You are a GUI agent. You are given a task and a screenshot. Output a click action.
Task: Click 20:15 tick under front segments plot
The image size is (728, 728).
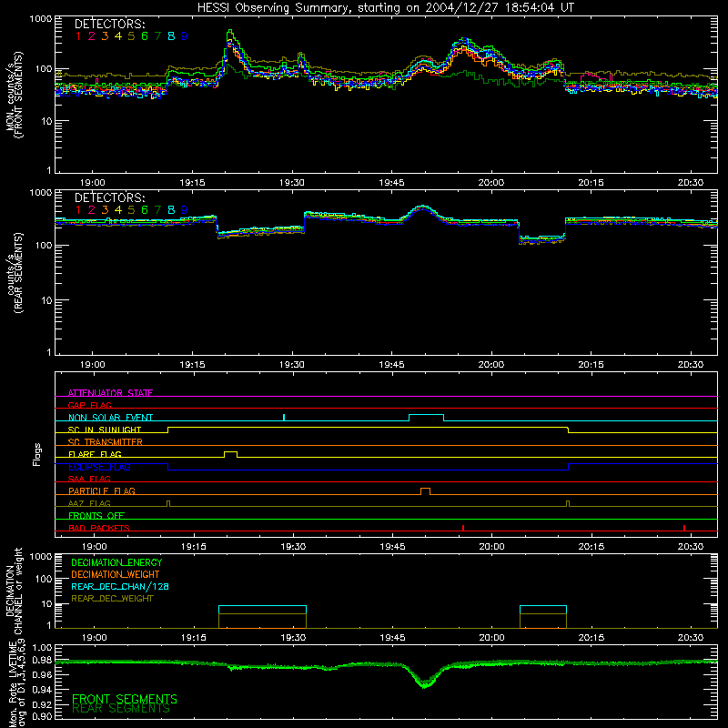(x=591, y=183)
